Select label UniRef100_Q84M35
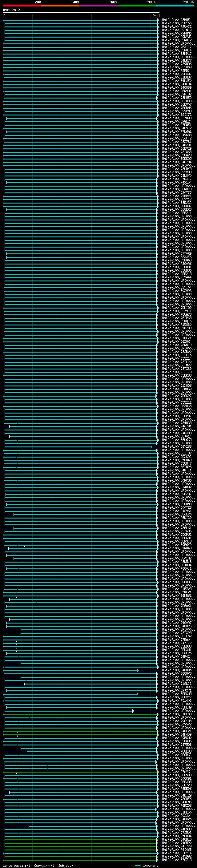197x868 pixels. (x=176, y=423)
